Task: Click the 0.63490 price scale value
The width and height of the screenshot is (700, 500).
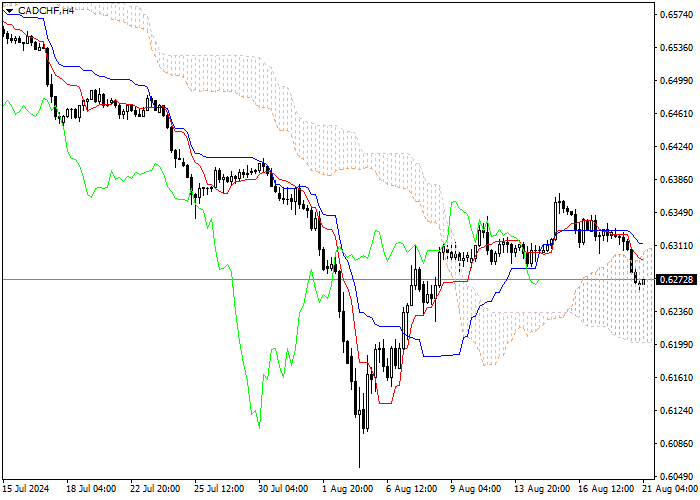Action: [676, 213]
